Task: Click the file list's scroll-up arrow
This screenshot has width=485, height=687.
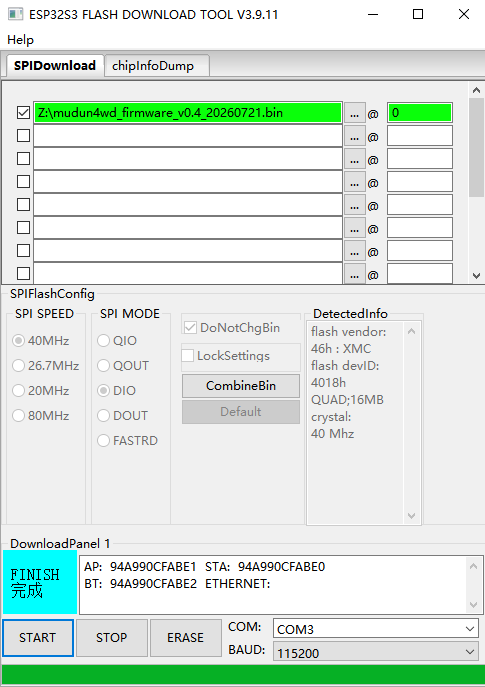Action: [477, 90]
